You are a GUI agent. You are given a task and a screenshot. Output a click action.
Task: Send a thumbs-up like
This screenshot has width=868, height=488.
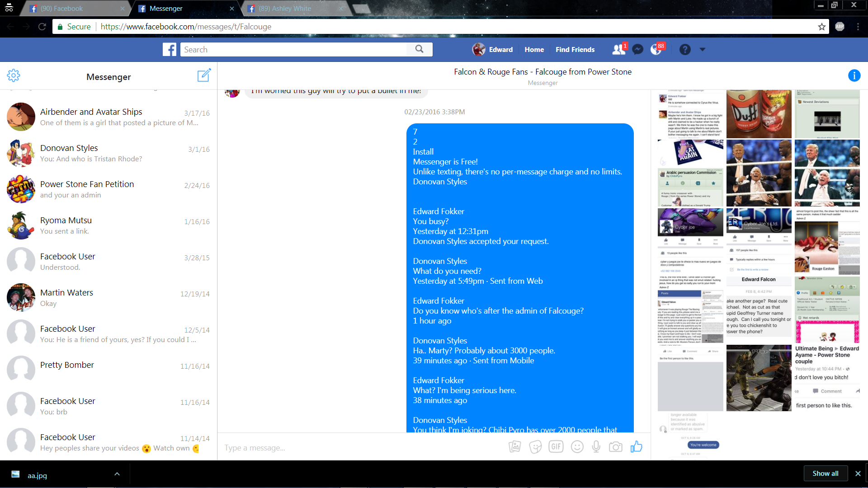click(636, 446)
